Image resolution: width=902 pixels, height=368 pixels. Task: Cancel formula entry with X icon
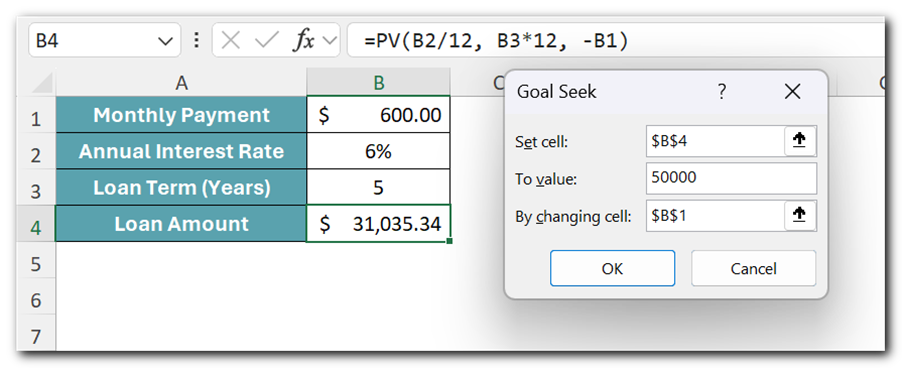231,41
